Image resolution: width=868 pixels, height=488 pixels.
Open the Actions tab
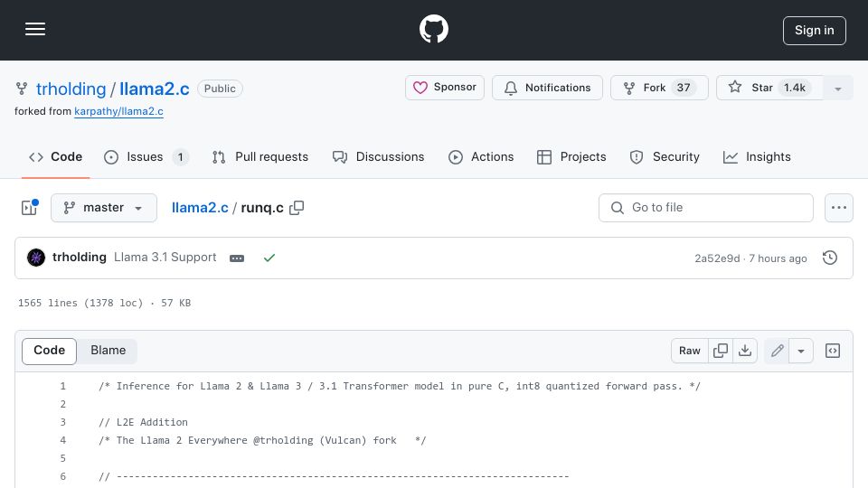pos(481,157)
